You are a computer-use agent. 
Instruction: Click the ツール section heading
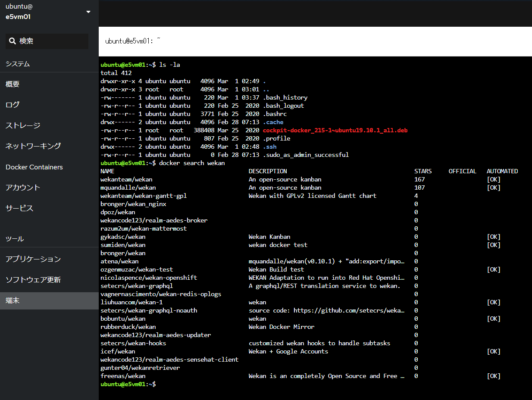(15, 239)
